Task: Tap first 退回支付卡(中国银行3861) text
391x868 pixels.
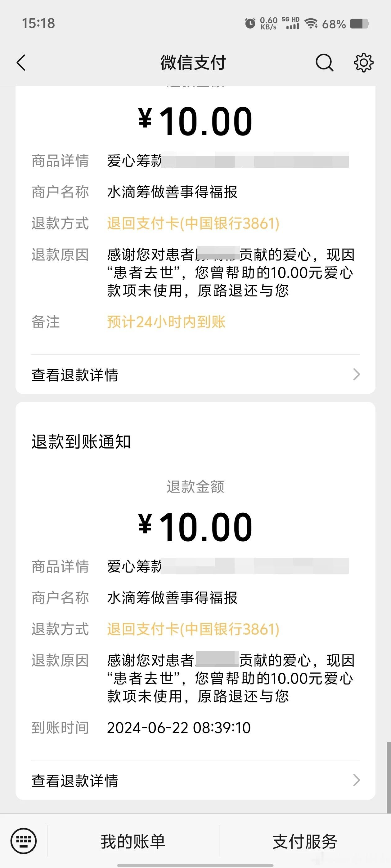Action: coord(193,223)
